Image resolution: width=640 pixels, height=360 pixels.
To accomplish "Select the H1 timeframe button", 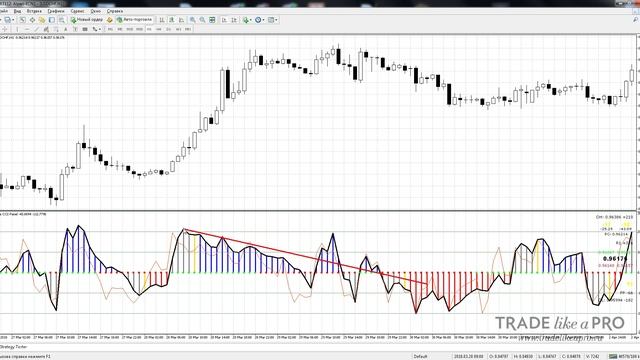I will point(149,29).
